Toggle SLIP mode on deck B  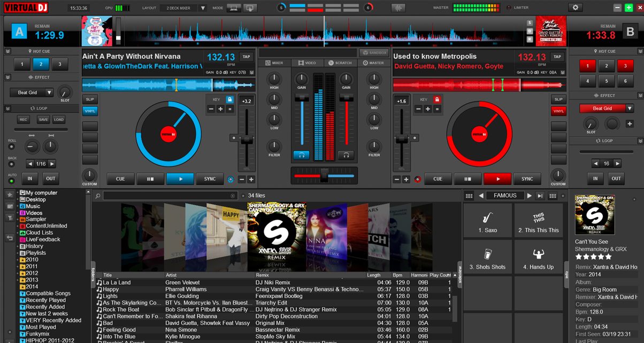tap(558, 99)
